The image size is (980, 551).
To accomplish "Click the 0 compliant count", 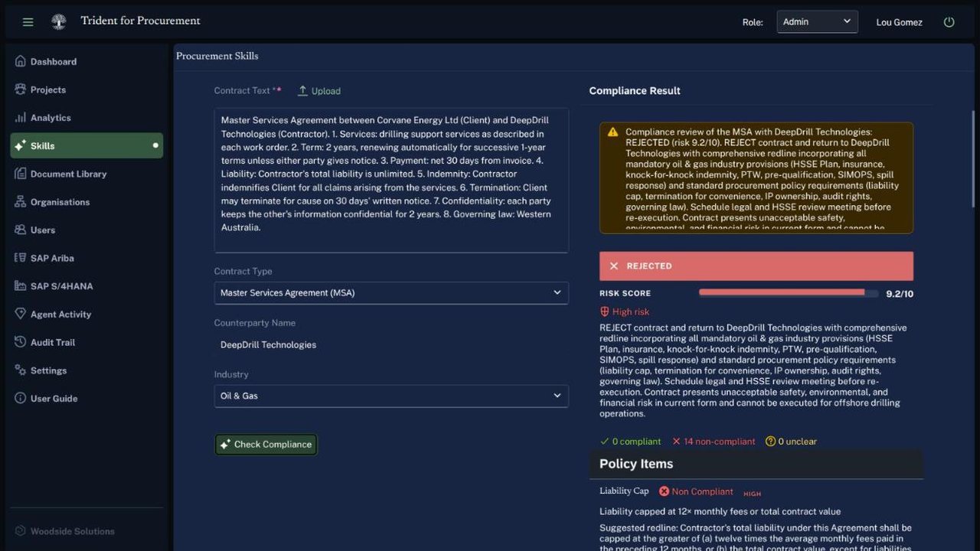I will (630, 442).
